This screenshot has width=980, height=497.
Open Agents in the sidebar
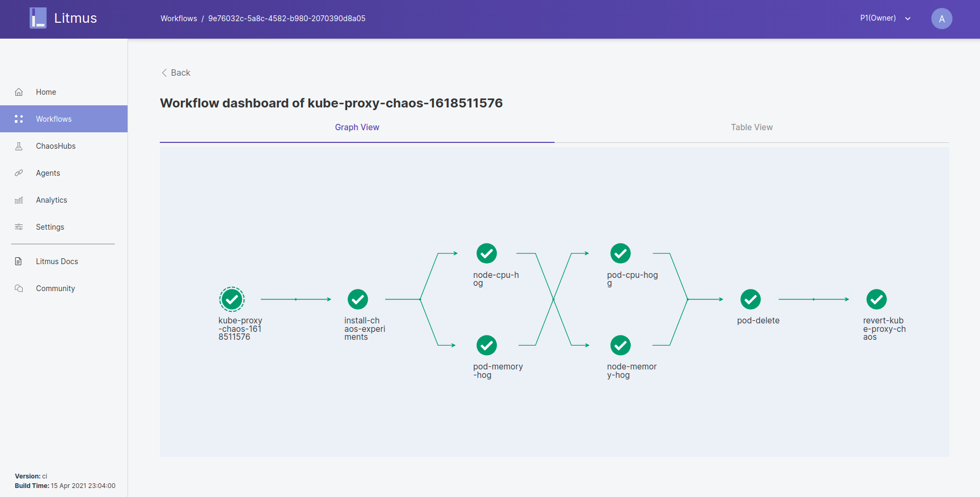tap(63, 173)
